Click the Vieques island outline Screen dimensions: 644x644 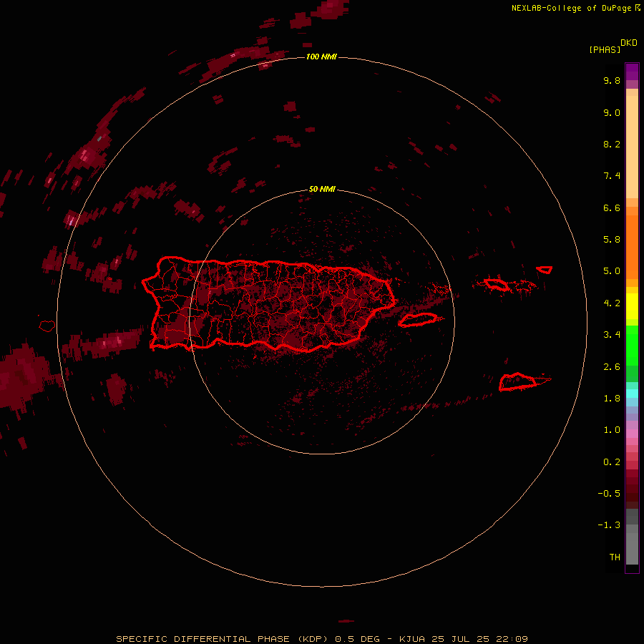418,320
